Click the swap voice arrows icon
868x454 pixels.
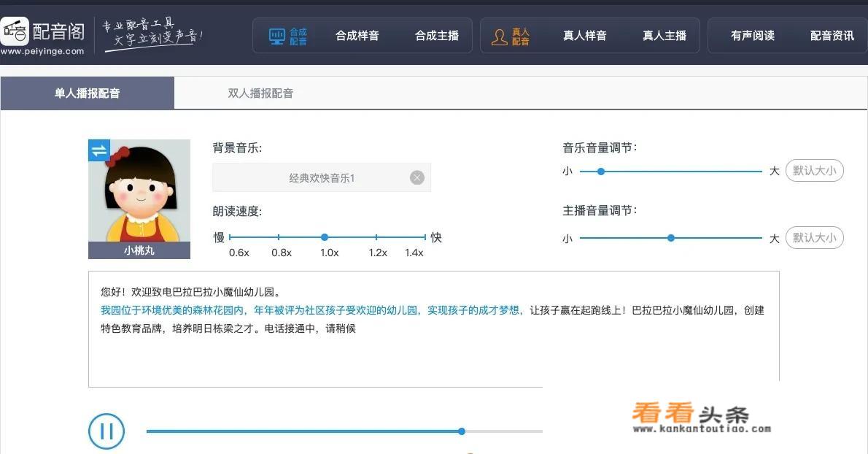point(99,150)
